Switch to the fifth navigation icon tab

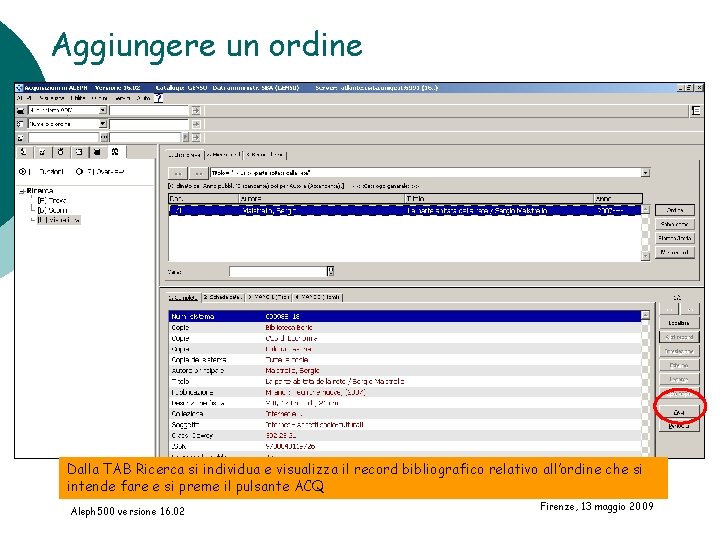pyautogui.click(x=97, y=152)
